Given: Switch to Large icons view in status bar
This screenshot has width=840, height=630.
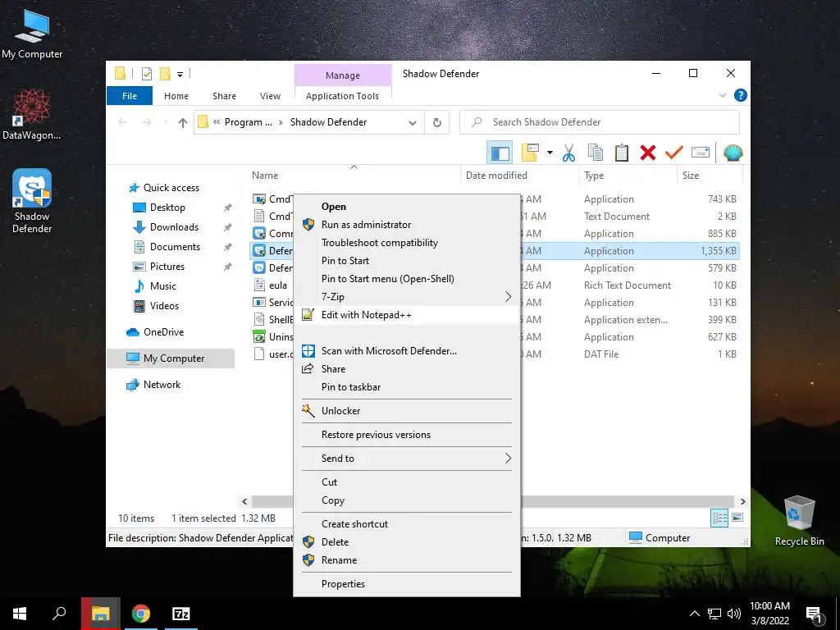Looking at the screenshot, I should [737, 518].
